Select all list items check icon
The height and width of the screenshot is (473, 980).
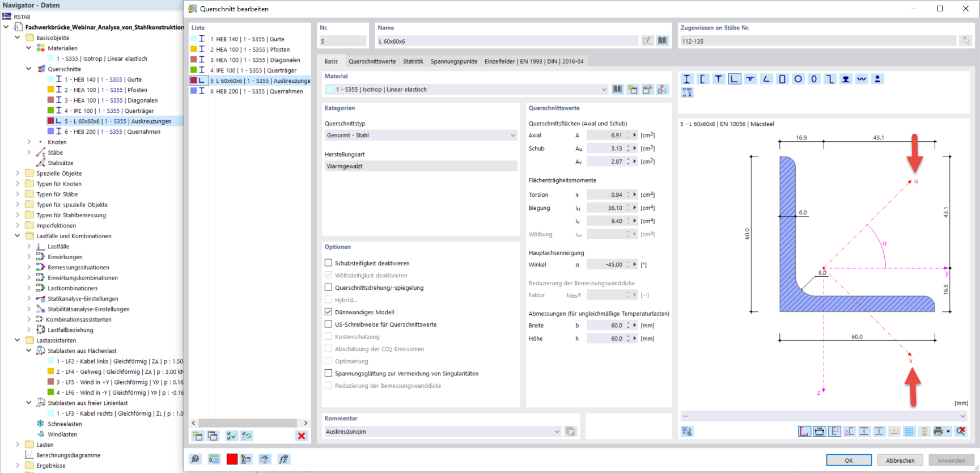tap(231, 436)
